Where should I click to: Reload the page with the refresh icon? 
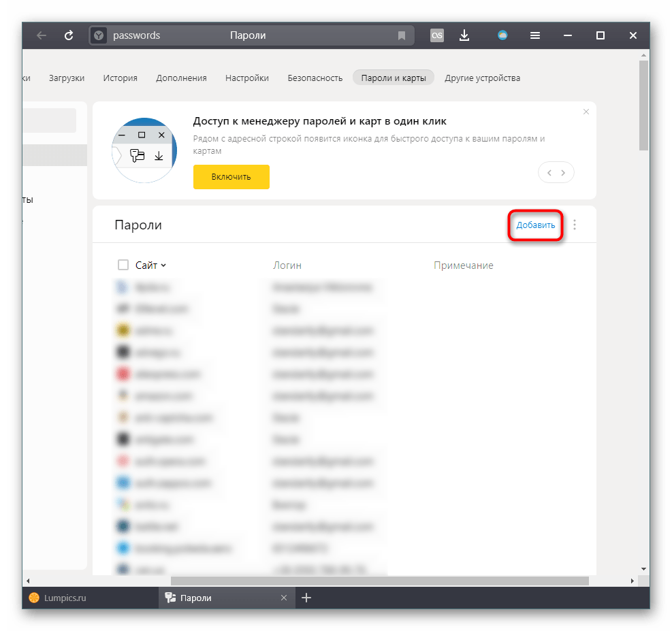tap(69, 35)
